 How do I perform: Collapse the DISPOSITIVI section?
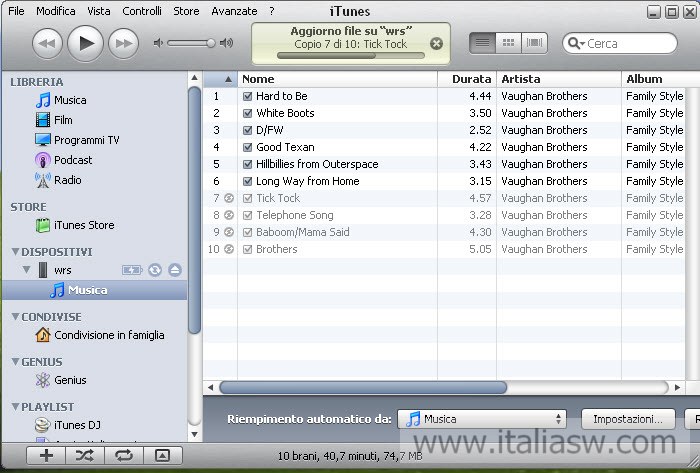pos(15,252)
